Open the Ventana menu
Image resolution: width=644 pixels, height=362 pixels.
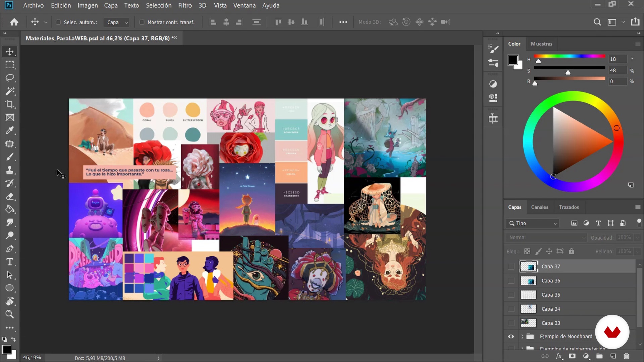(244, 5)
